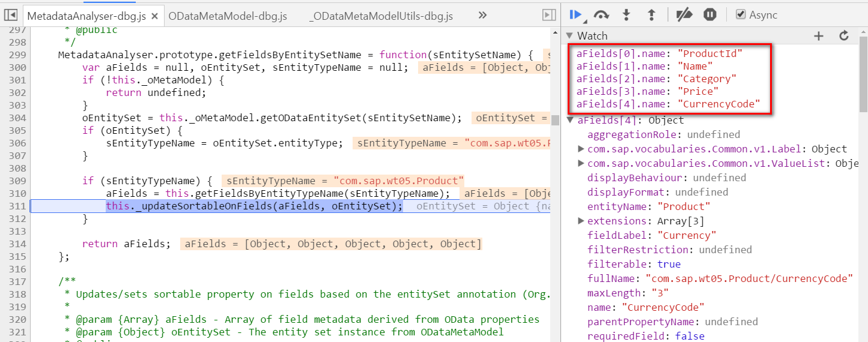The height and width of the screenshot is (342, 868).
Task: Toggle the Async checkbox
Action: (741, 15)
